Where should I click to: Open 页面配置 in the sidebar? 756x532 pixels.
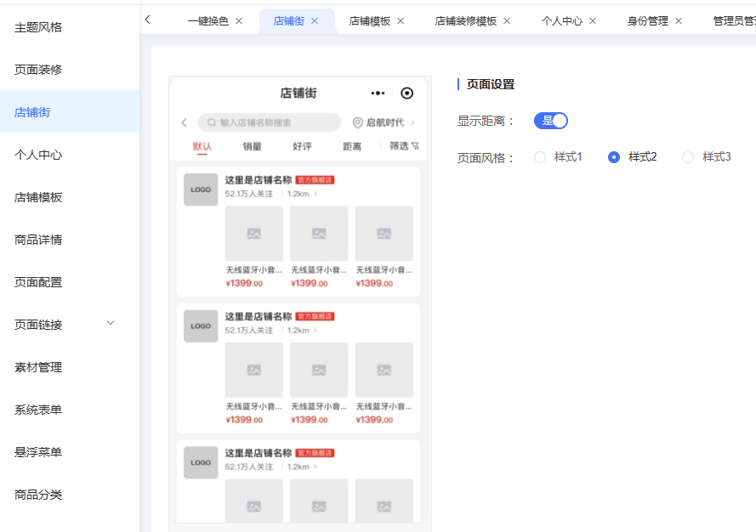[x=70, y=282]
